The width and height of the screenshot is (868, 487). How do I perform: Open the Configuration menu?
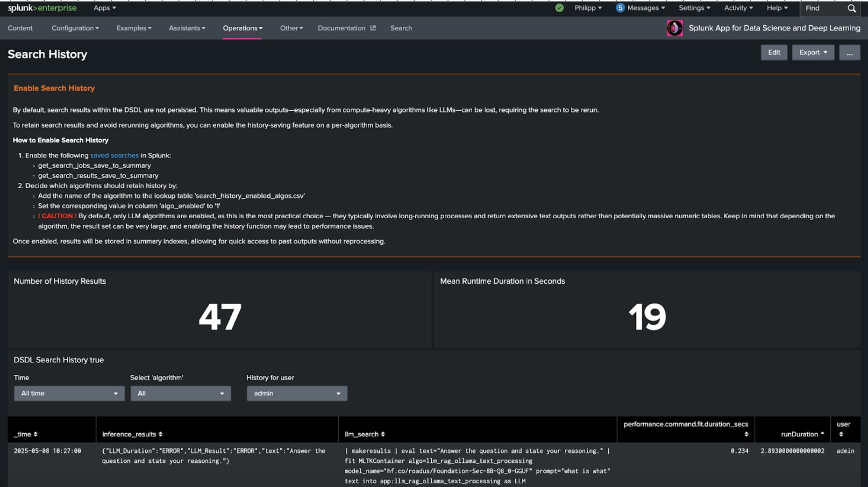click(x=75, y=28)
